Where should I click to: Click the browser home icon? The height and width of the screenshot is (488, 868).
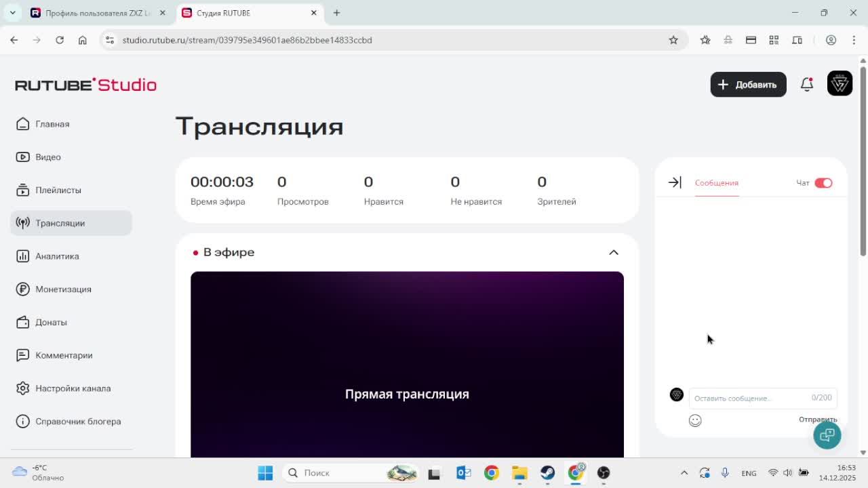pyautogui.click(x=83, y=40)
